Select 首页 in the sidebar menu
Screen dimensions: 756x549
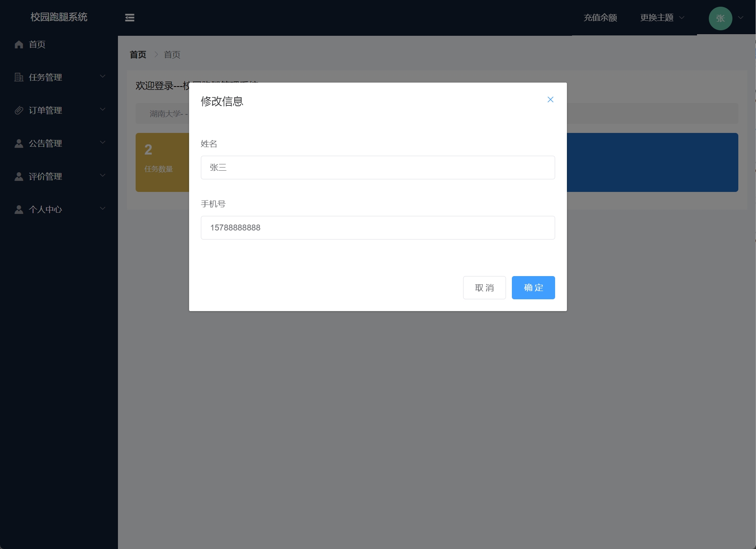coord(37,44)
